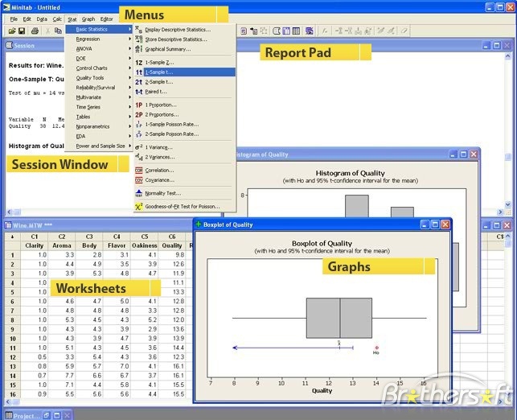
Task: Click the Print toolbar icon
Action: tap(35, 31)
